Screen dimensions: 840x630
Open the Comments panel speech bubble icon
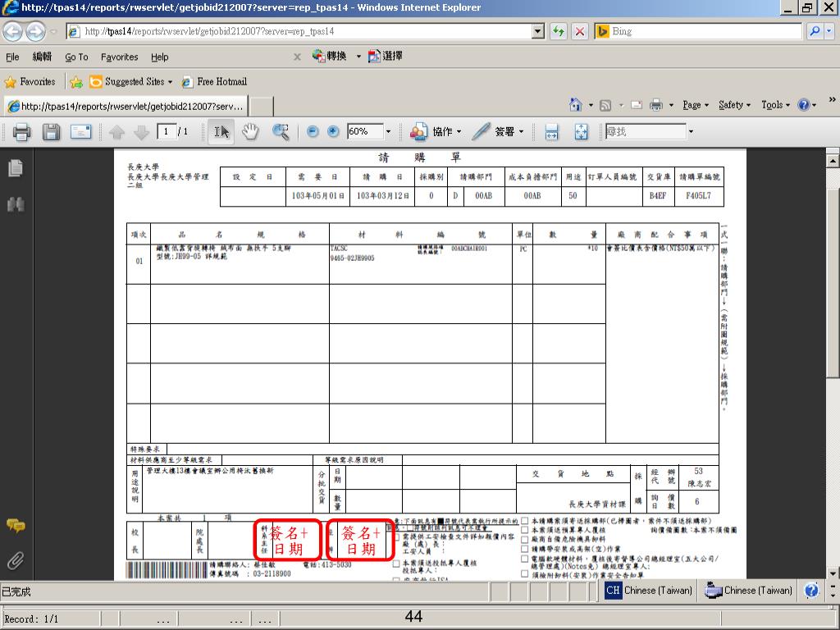(16, 526)
